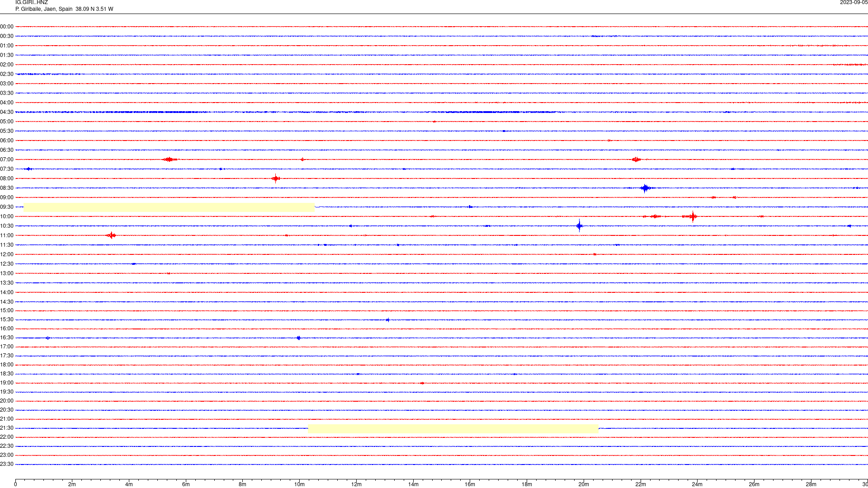The image size is (868, 488).
Task: Select the 00:00 time row label
Action: [x=7, y=27]
